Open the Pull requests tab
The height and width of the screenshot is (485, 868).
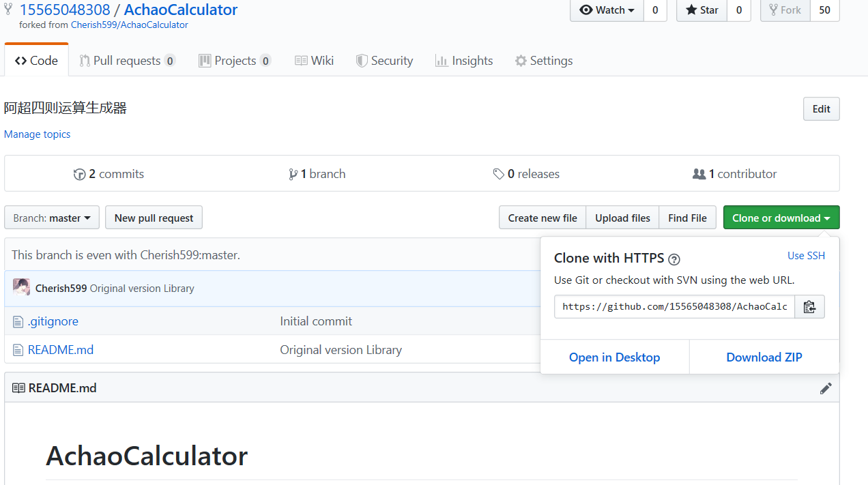click(128, 61)
